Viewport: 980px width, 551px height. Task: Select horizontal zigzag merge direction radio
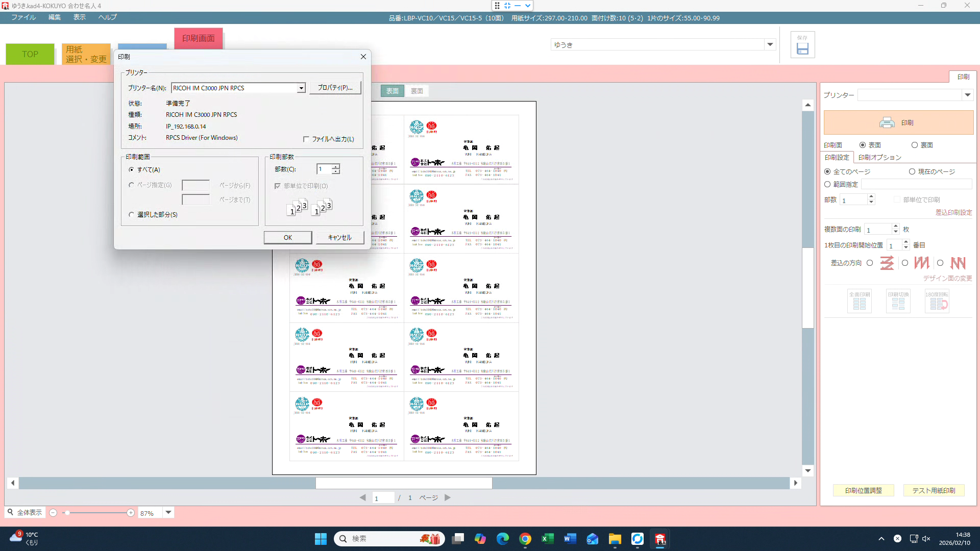click(870, 263)
